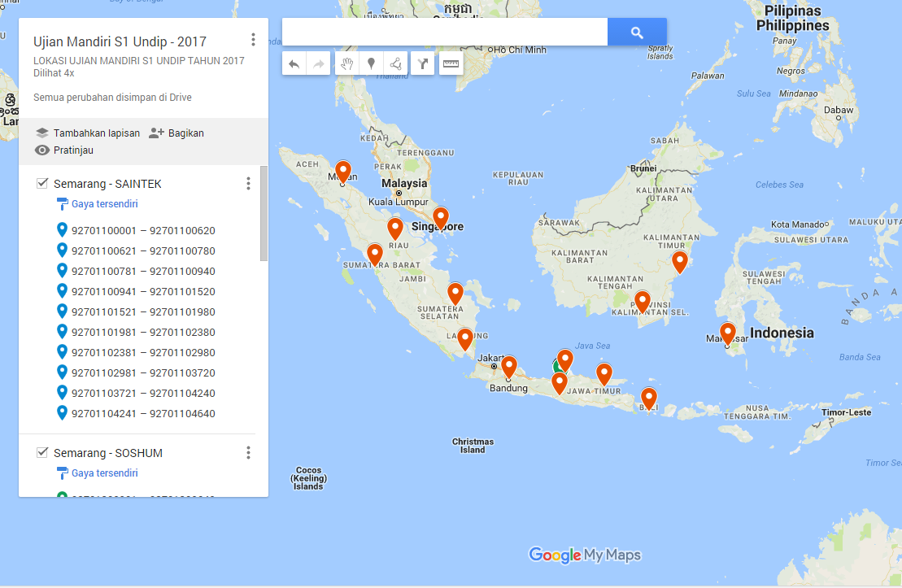This screenshot has height=588, width=902.
Task: Click inside the map search field
Action: [444, 33]
